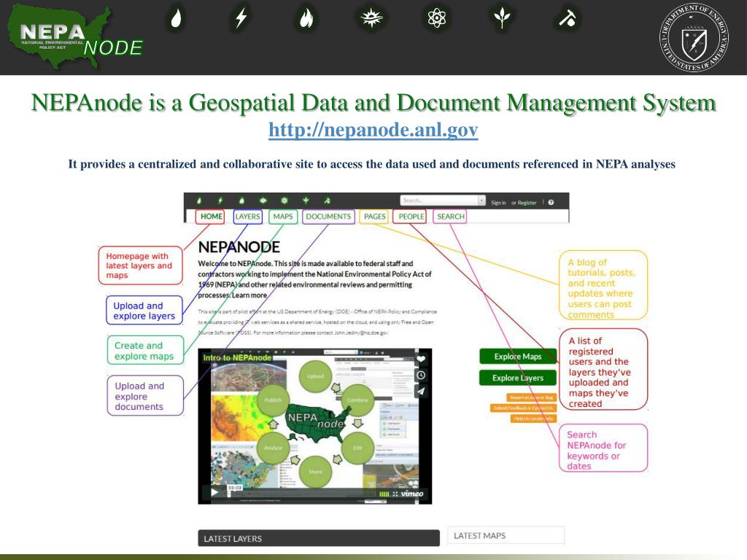Click the lightning bolt icon in top banner
The height and width of the screenshot is (560, 747).
(x=241, y=18)
